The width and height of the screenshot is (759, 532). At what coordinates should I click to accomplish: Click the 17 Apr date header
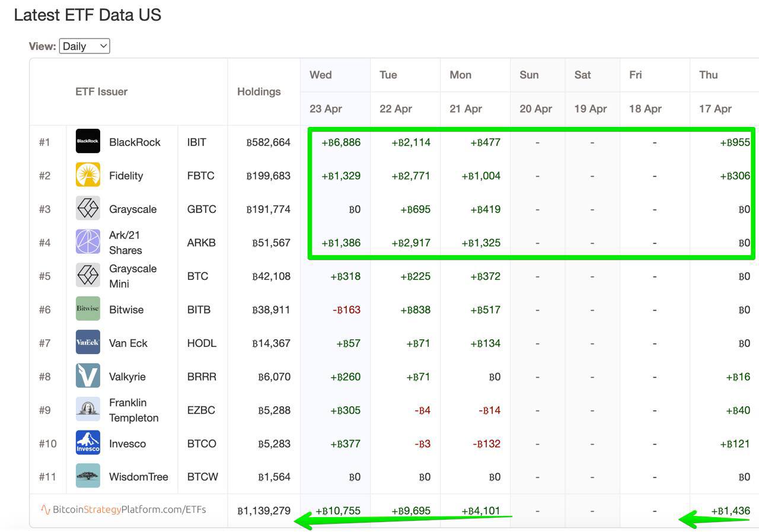[716, 109]
